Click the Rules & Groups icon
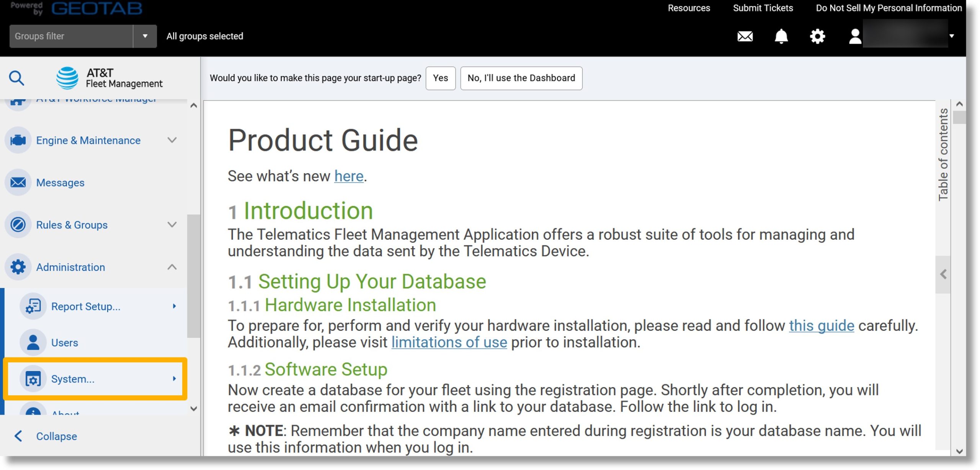Screen dimensions: 980x470 pyautogui.click(x=18, y=224)
